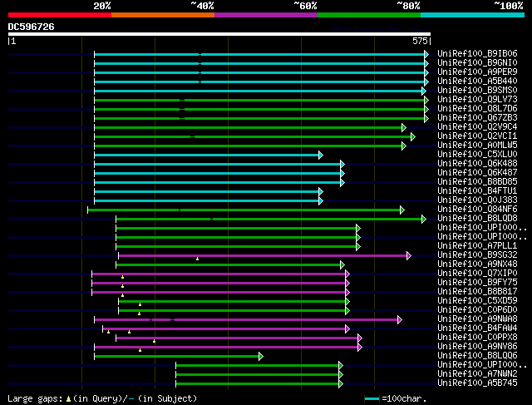532x405 pixels.
Task: Open the UniRef100_C5XLU0 subject label
Action: pyautogui.click(x=477, y=155)
